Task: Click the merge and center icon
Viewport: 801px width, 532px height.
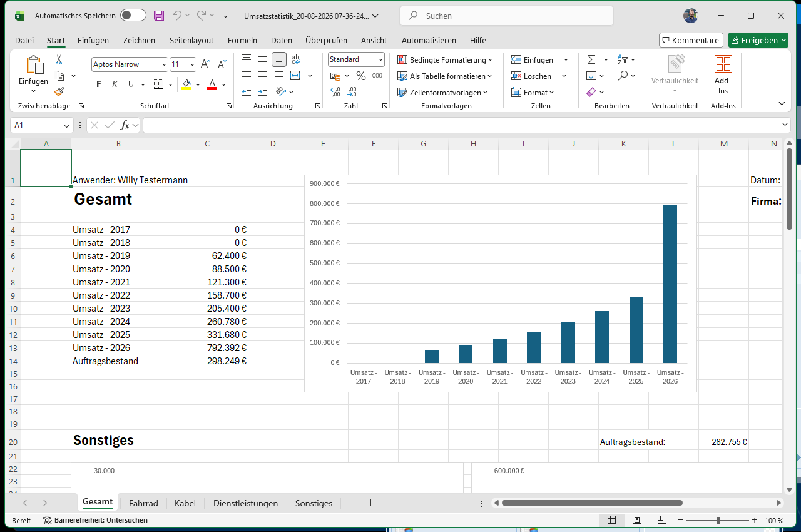Action: (x=296, y=76)
